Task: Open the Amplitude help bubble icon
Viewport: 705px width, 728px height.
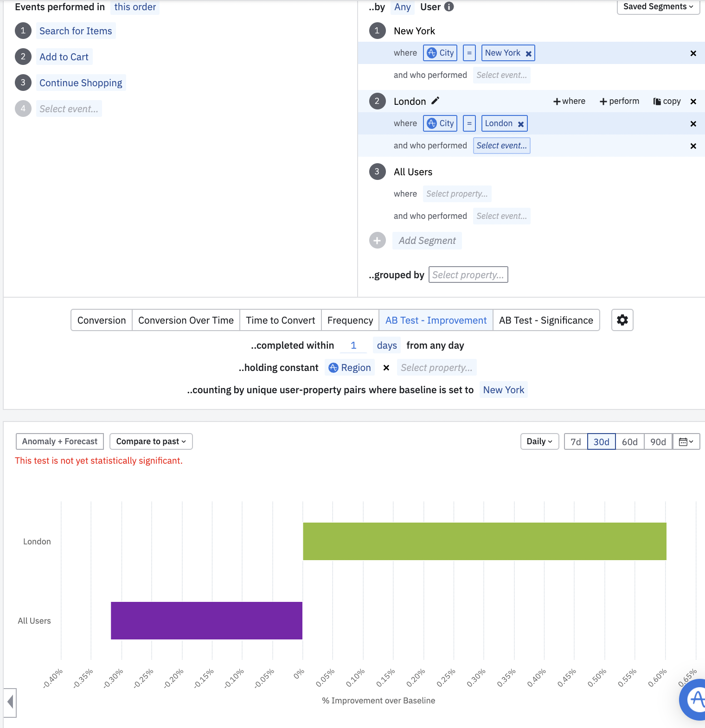Action: 694,699
